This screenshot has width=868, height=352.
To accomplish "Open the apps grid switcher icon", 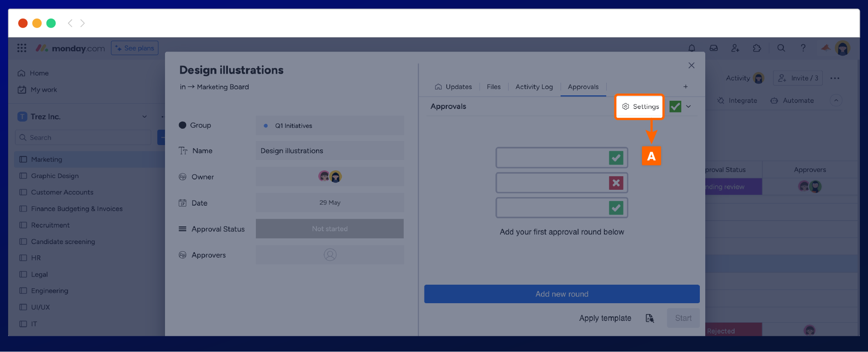I will pyautogui.click(x=22, y=48).
